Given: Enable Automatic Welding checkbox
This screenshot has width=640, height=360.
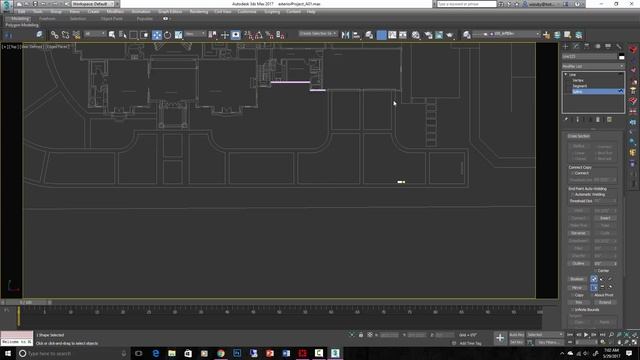Looking at the screenshot, I should pos(572,195).
